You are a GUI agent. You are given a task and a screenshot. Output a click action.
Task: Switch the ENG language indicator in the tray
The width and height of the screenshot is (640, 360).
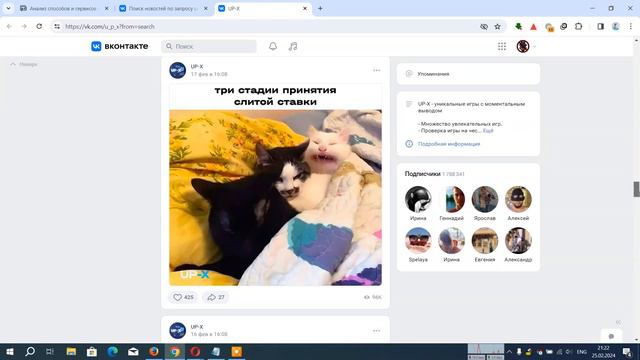[x=582, y=351]
